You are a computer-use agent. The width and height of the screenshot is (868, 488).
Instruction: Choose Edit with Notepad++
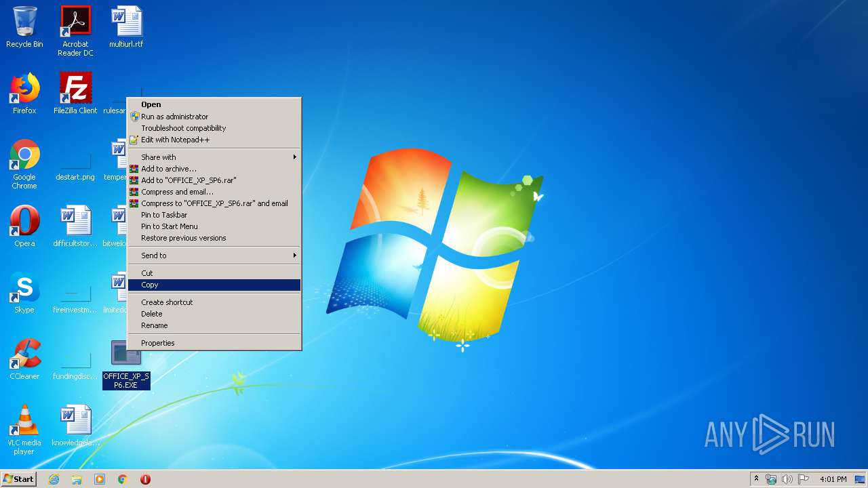coord(214,140)
